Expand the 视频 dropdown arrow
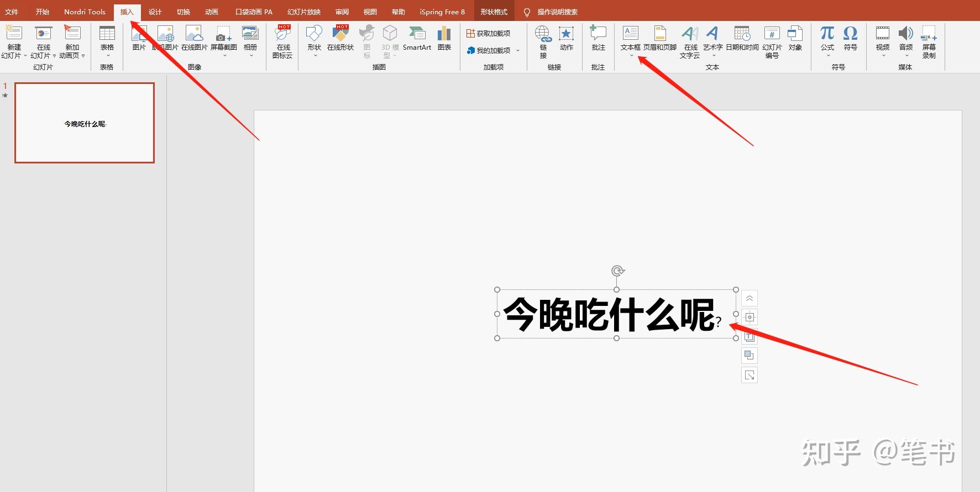The width and height of the screenshot is (980, 492). (883, 55)
